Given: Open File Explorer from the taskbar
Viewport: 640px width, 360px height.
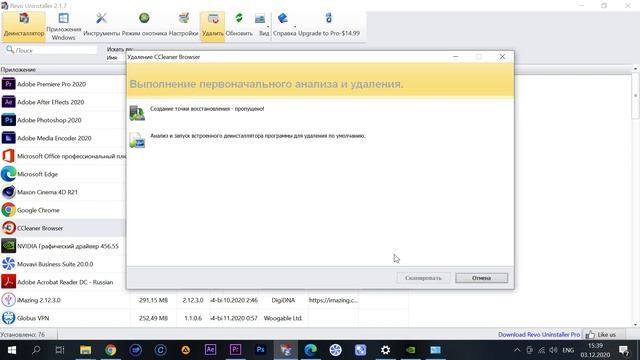Looking at the screenshot, I should pyautogui.click(x=85, y=350).
